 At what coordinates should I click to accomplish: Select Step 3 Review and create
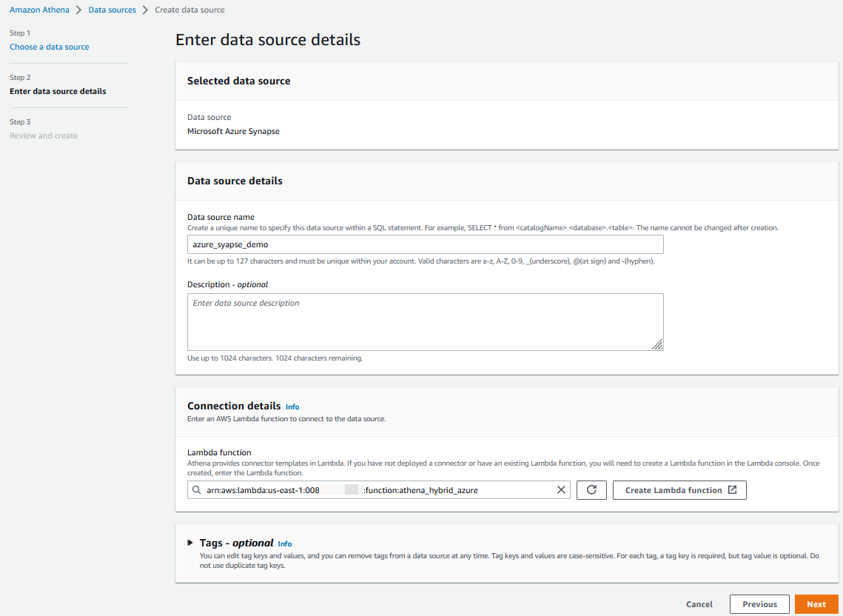pyautogui.click(x=44, y=135)
